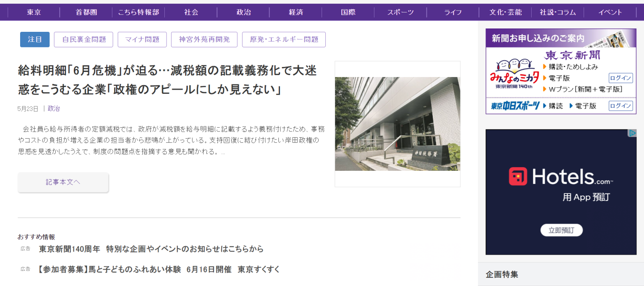Image resolution: width=644 pixels, height=286 pixels.
Task: Open the 東京 section from the navigation
Action: 33,12
